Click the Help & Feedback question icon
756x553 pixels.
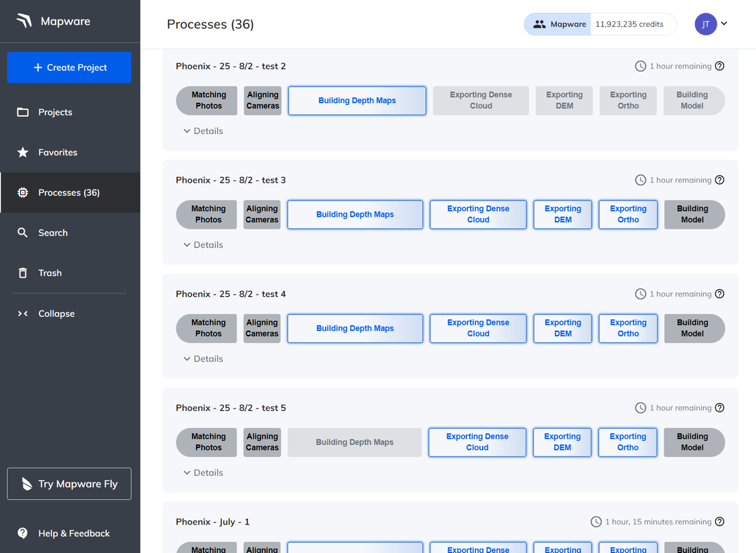point(23,533)
